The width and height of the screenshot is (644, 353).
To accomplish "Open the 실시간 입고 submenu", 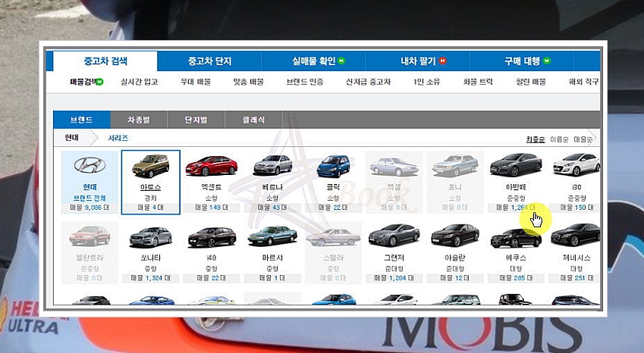I will coord(140,82).
